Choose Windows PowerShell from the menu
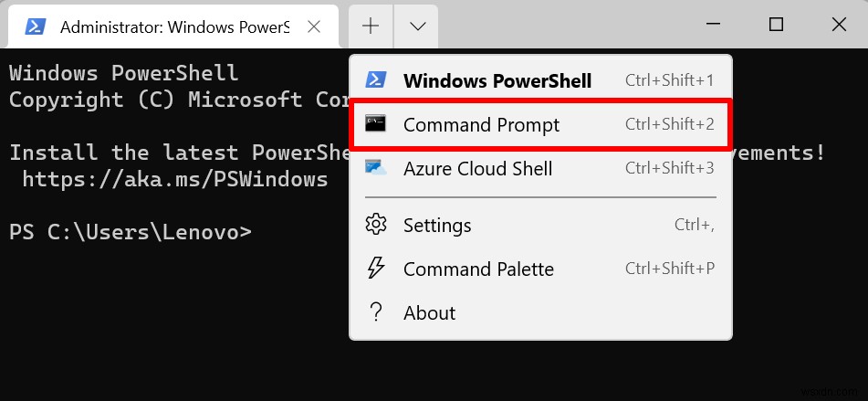This screenshot has width=868, height=401. pyautogui.click(x=497, y=80)
